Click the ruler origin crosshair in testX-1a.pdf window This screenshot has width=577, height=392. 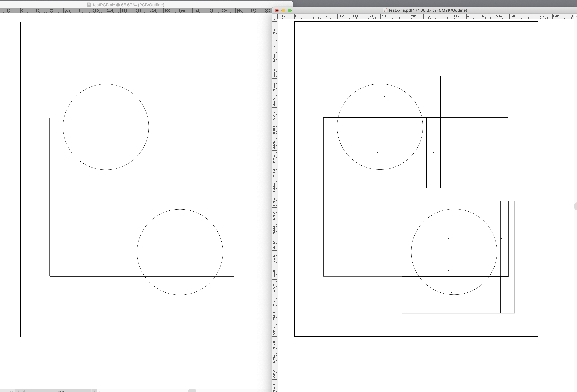click(x=275, y=16)
